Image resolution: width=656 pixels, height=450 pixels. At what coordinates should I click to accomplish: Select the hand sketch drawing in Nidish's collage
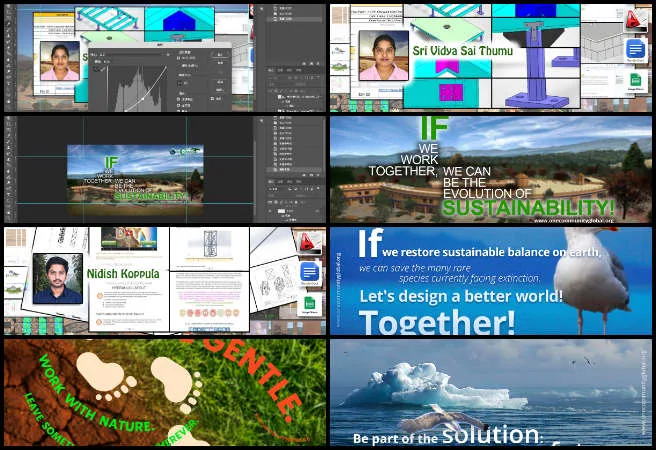274,282
